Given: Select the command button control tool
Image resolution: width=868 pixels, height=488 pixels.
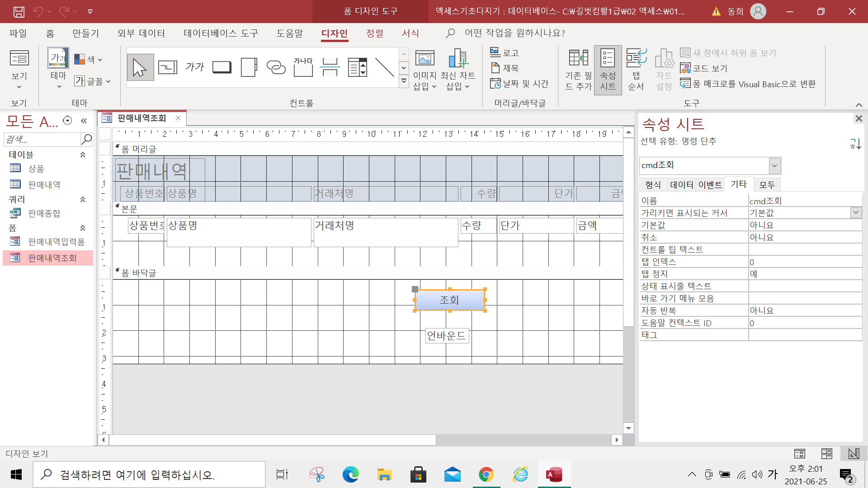Looking at the screenshot, I should point(222,68).
